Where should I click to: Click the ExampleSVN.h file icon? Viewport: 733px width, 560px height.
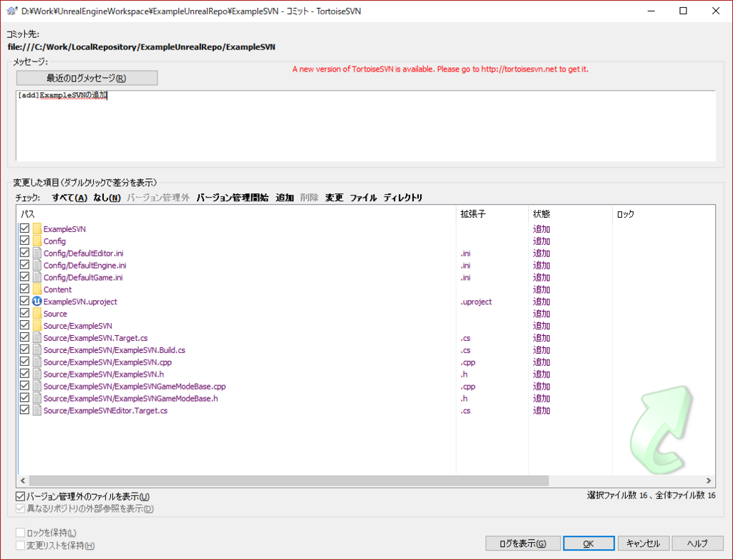(37, 375)
